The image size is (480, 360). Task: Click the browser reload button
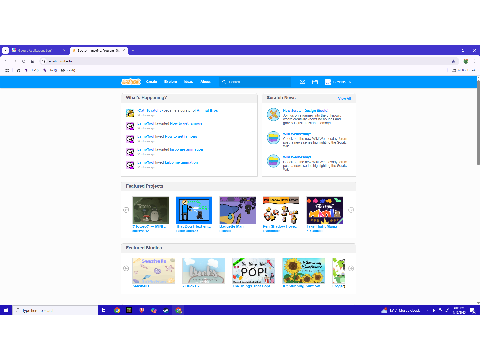pos(23,61)
